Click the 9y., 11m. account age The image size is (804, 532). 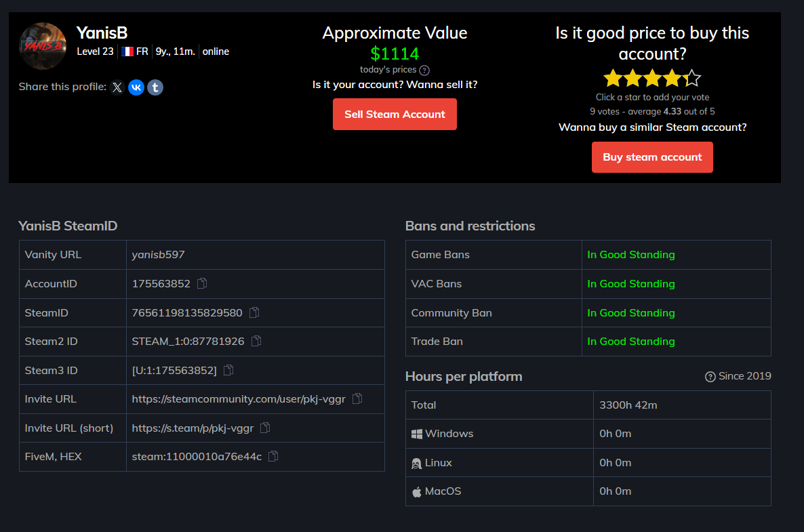pos(176,52)
